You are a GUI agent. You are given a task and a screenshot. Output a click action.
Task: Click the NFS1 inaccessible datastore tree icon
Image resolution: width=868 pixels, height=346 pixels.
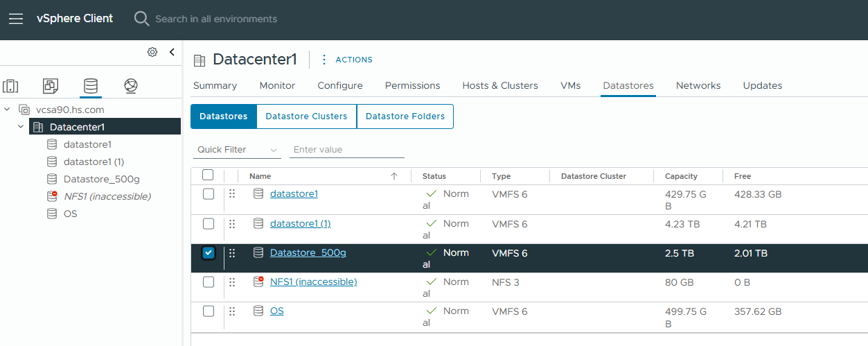click(52, 196)
